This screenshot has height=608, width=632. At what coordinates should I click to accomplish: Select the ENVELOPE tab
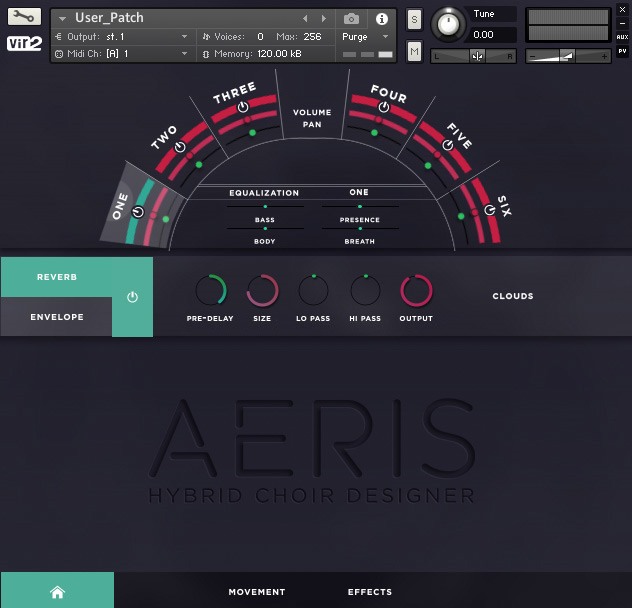click(x=57, y=317)
